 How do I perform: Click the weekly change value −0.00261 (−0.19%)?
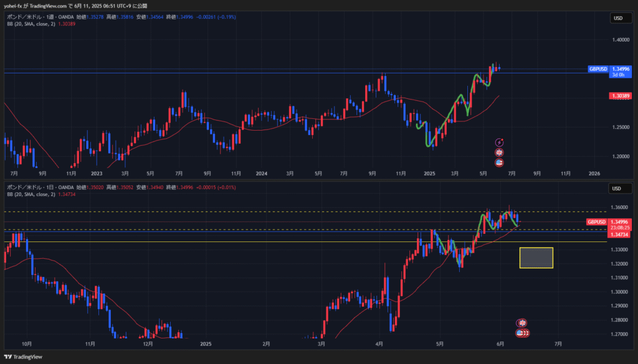tap(216, 17)
